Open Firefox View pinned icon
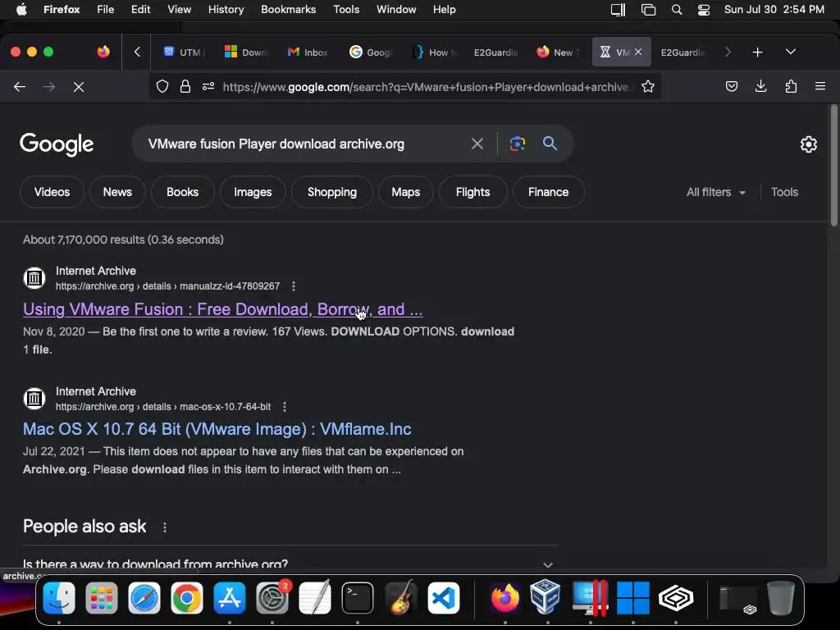The width and height of the screenshot is (840, 630). tap(103, 52)
